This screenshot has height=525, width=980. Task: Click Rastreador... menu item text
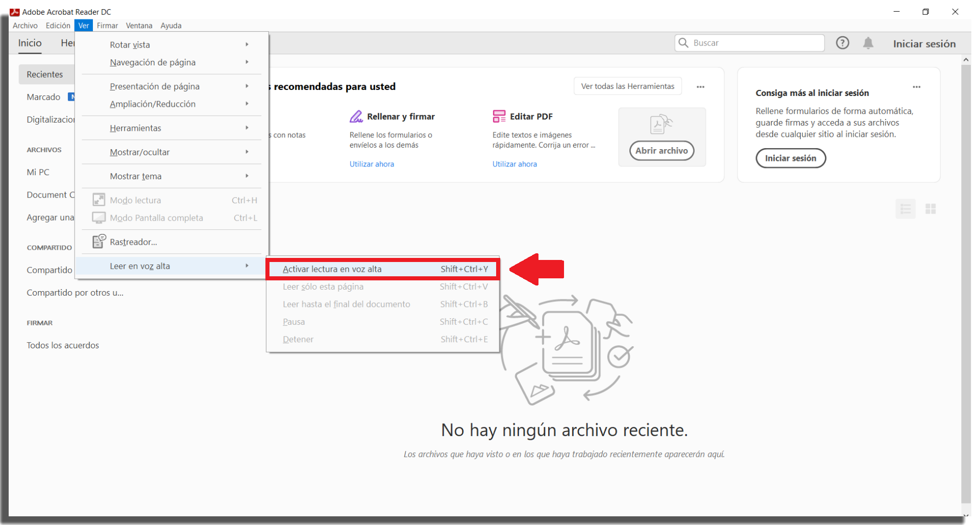[133, 242]
